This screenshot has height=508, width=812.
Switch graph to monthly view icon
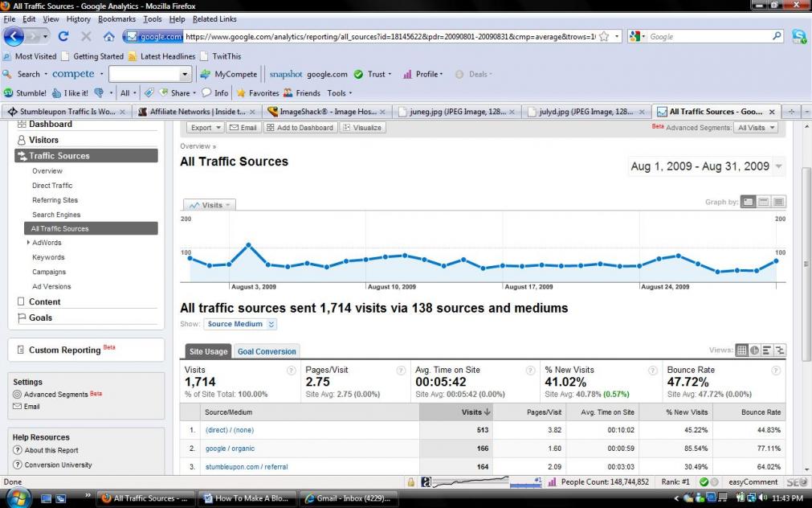tap(778, 202)
